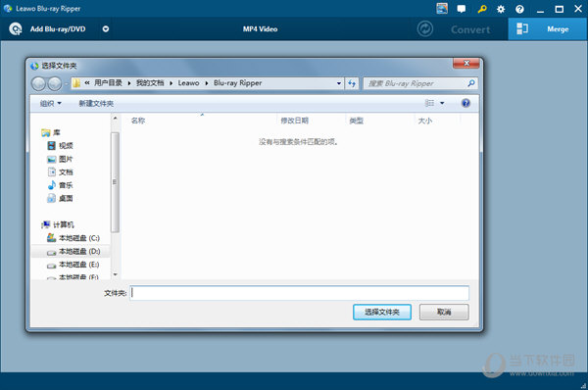Click 新建文件夹 new folder menu item

click(x=96, y=104)
